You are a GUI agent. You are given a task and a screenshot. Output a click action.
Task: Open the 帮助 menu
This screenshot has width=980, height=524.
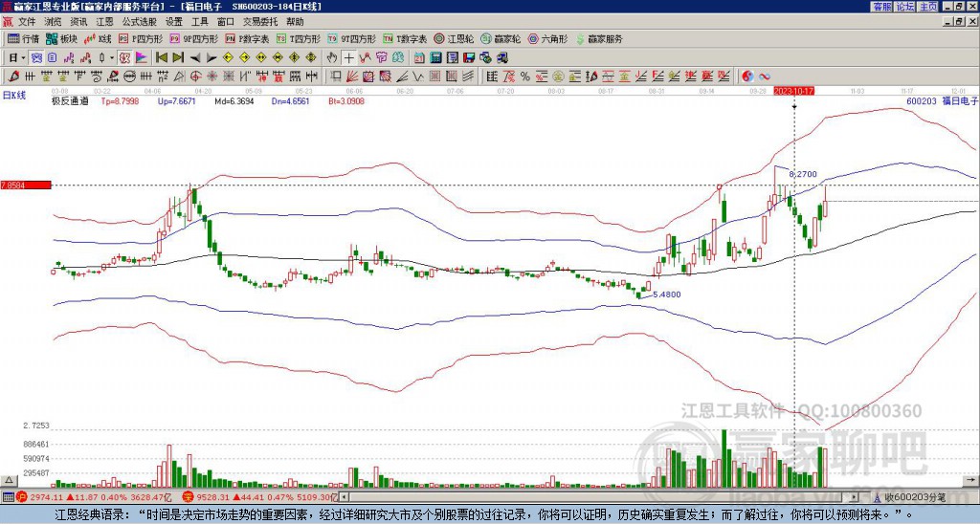click(295, 22)
